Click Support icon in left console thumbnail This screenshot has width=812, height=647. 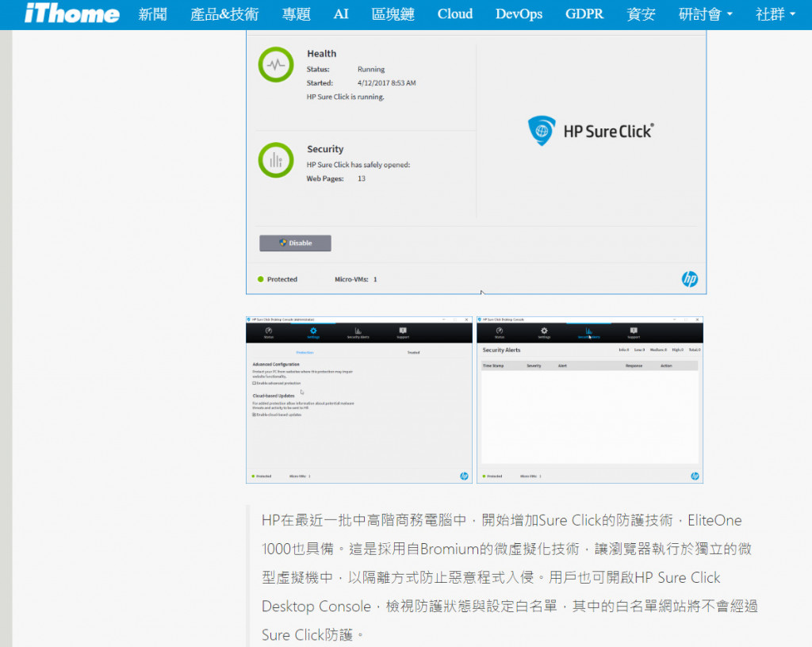(403, 332)
